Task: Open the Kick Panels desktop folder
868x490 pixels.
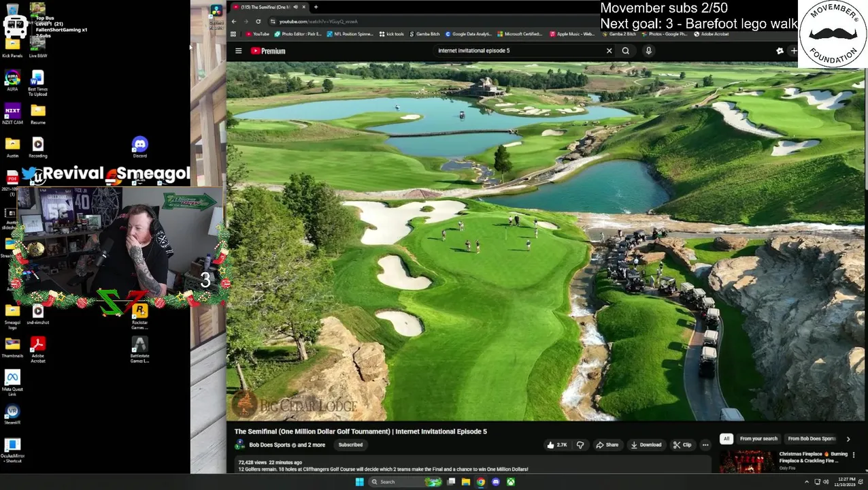Action: (12, 48)
